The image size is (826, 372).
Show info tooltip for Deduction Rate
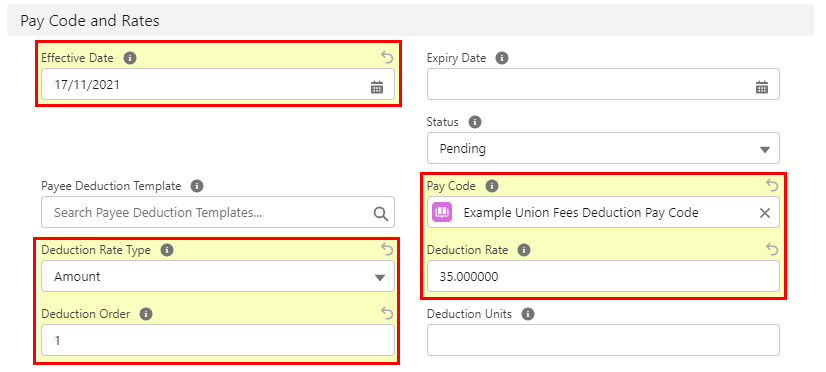(524, 250)
